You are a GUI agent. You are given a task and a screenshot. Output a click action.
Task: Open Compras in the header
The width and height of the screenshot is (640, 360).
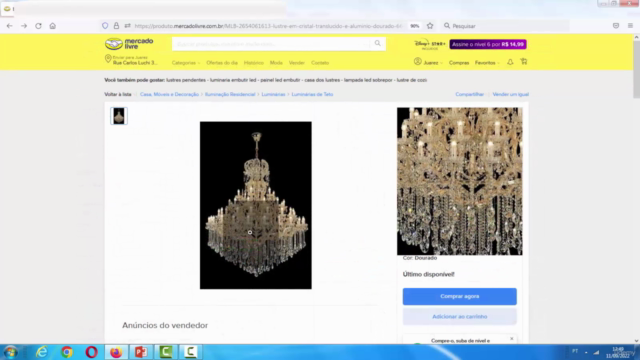[x=459, y=63]
